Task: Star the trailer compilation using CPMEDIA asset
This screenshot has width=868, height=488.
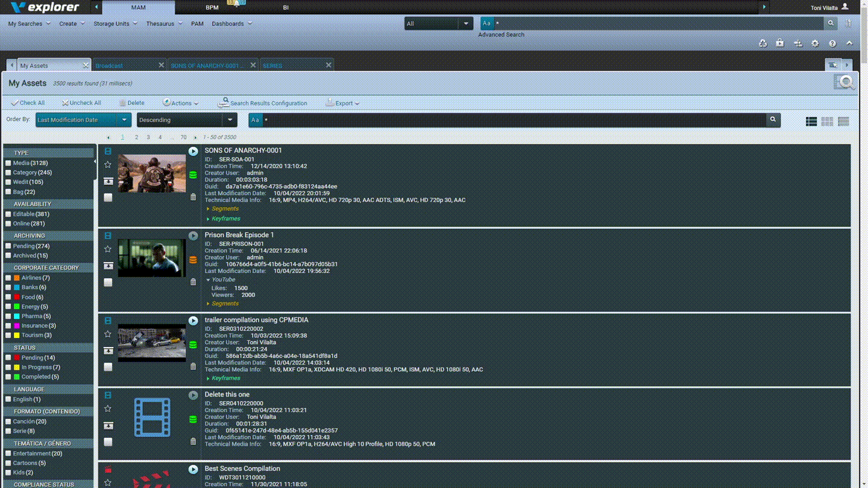Action: point(108,334)
